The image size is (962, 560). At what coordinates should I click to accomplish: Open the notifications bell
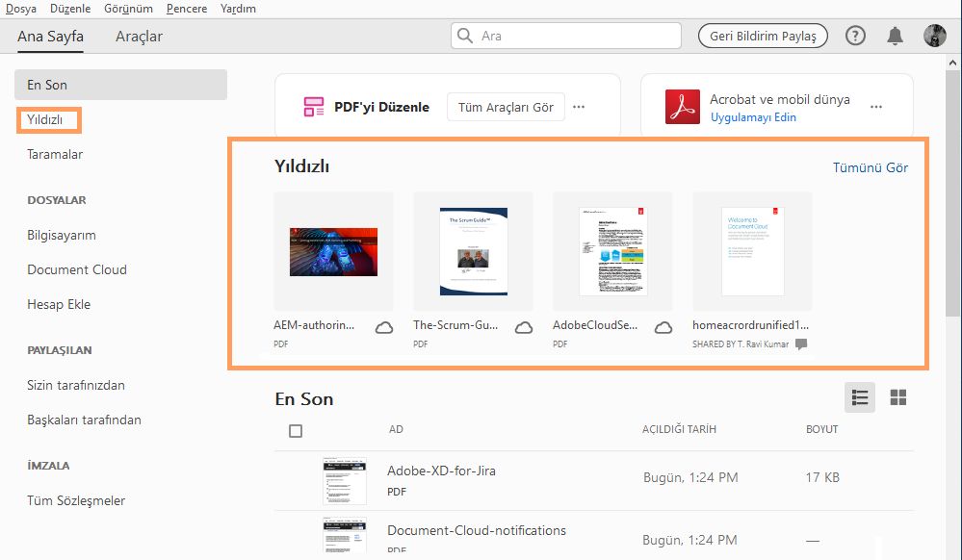point(896,37)
